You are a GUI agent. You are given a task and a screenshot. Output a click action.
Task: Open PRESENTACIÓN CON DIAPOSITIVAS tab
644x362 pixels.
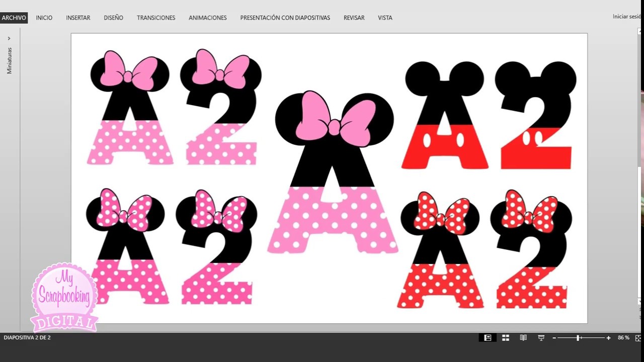pos(285,18)
